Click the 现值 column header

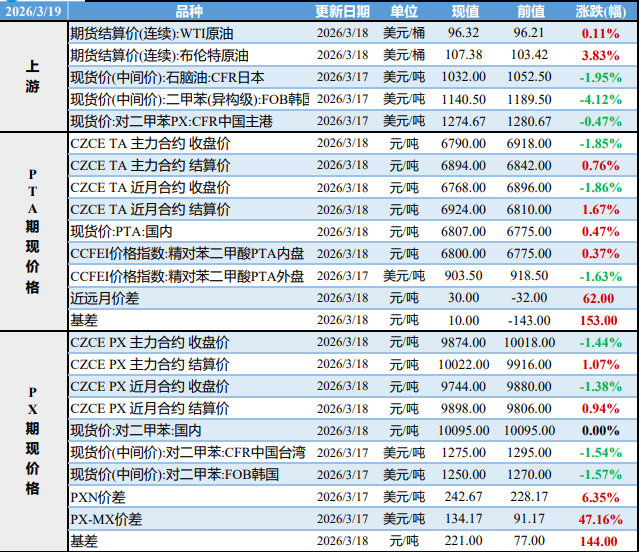[x=465, y=11]
